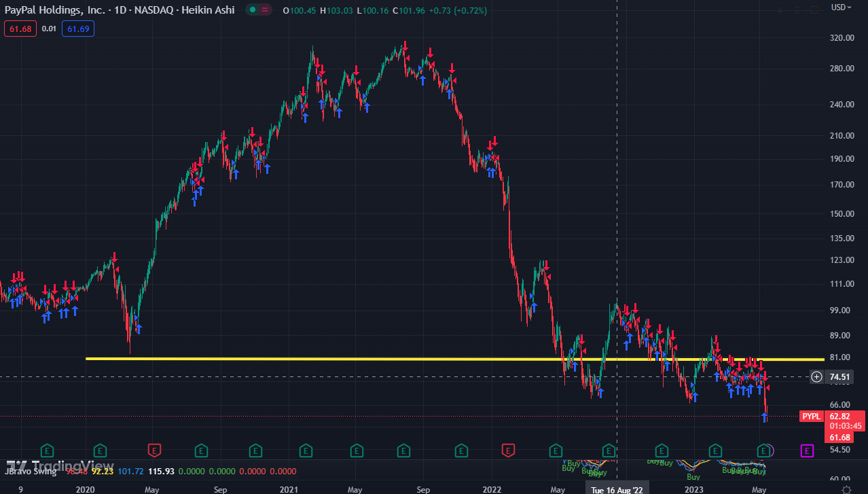This screenshot has width=868, height=494.
Task: Click the 150.00 price axis label
Action: click(841, 214)
